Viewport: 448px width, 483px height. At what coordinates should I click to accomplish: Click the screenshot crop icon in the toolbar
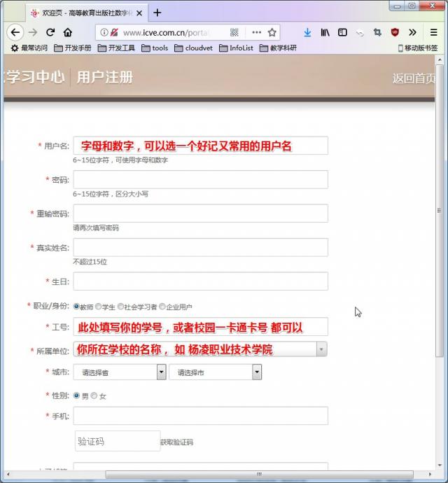[x=377, y=32]
